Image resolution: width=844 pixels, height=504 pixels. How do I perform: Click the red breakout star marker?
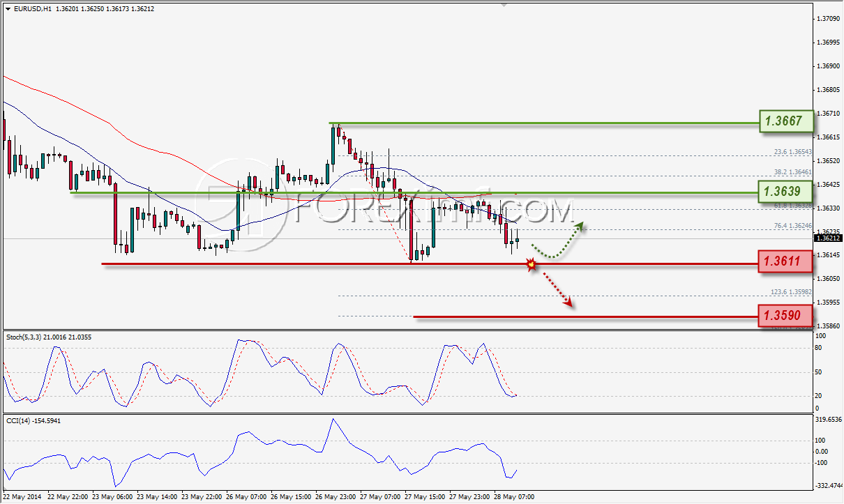tap(532, 264)
